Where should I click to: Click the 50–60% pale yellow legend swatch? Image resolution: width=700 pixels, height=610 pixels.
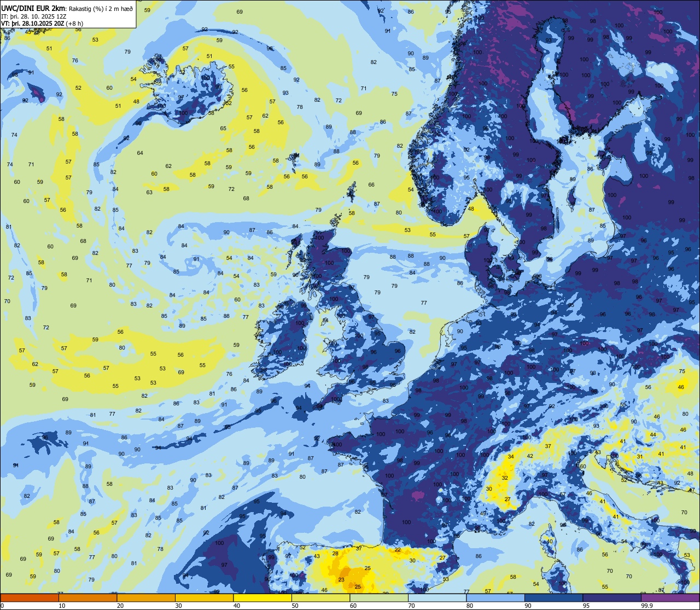pyautogui.click(x=320, y=597)
